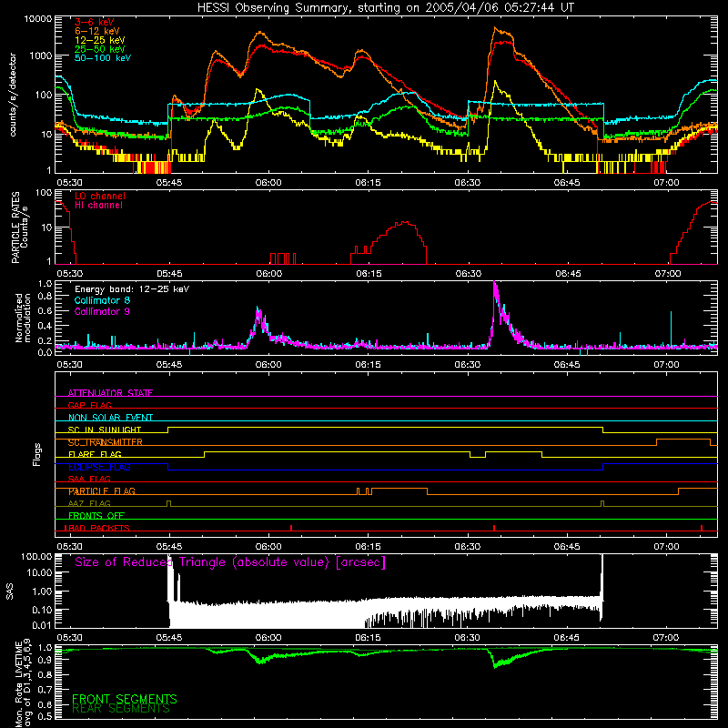The width and height of the screenshot is (728, 728).
Task: Click the 'FRONT SEGMENTS' legend label
Action: 125,699
